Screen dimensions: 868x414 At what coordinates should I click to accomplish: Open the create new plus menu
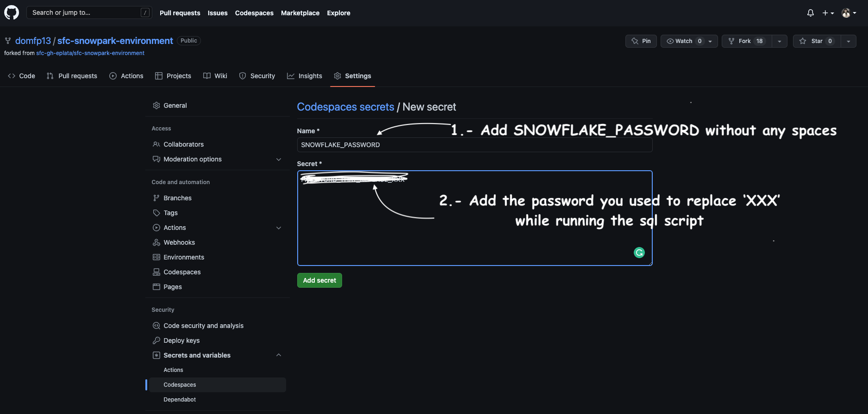(x=828, y=13)
